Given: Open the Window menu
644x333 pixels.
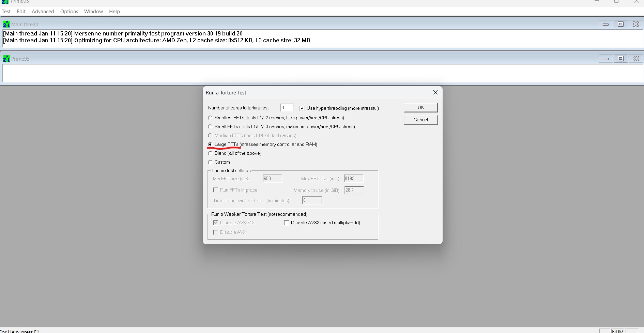Looking at the screenshot, I should [93, 12].
